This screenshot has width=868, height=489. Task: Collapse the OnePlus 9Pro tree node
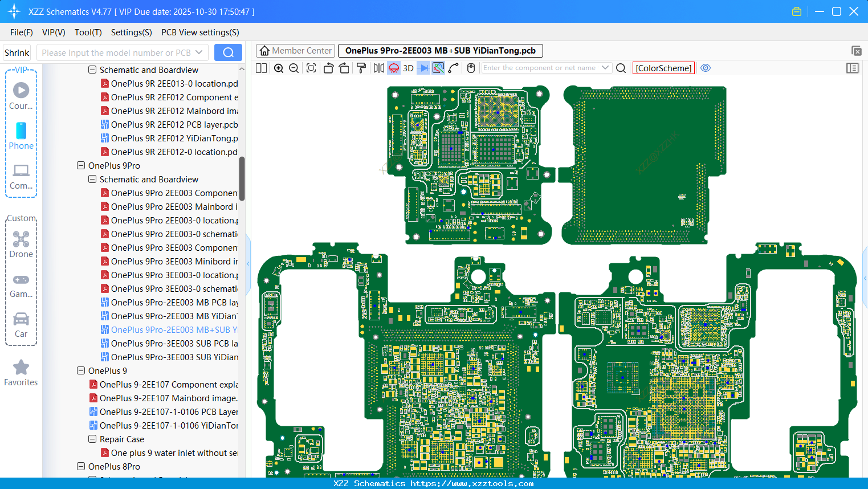pos(81,166)
